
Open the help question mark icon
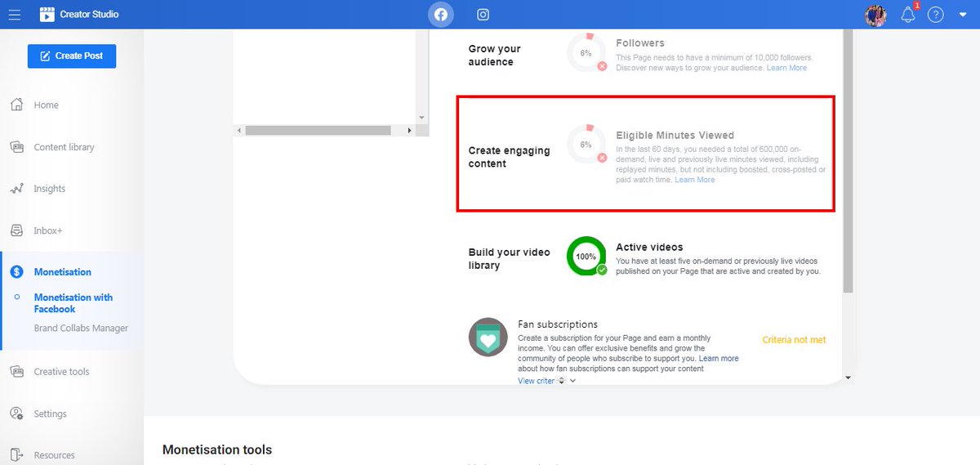coord(936,15)
